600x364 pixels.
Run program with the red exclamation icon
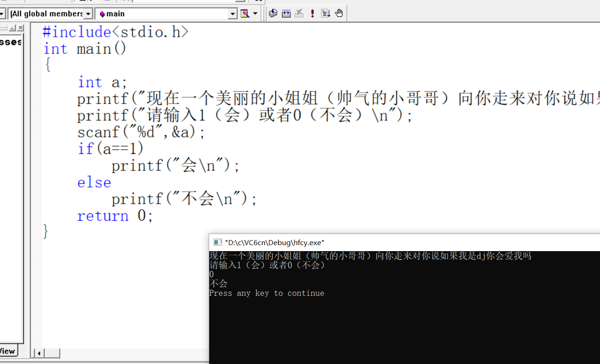(312, 13)
